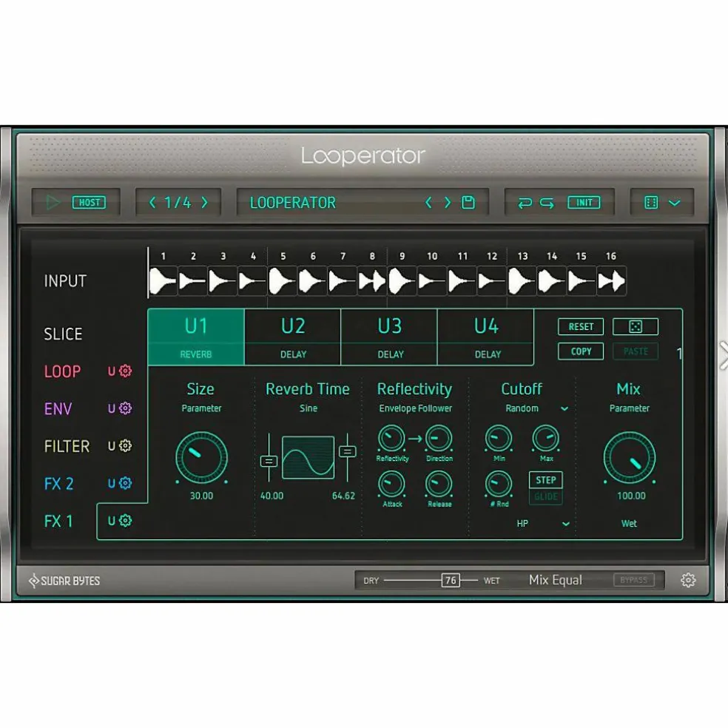Select the ENV row

[x=58, y=409]
